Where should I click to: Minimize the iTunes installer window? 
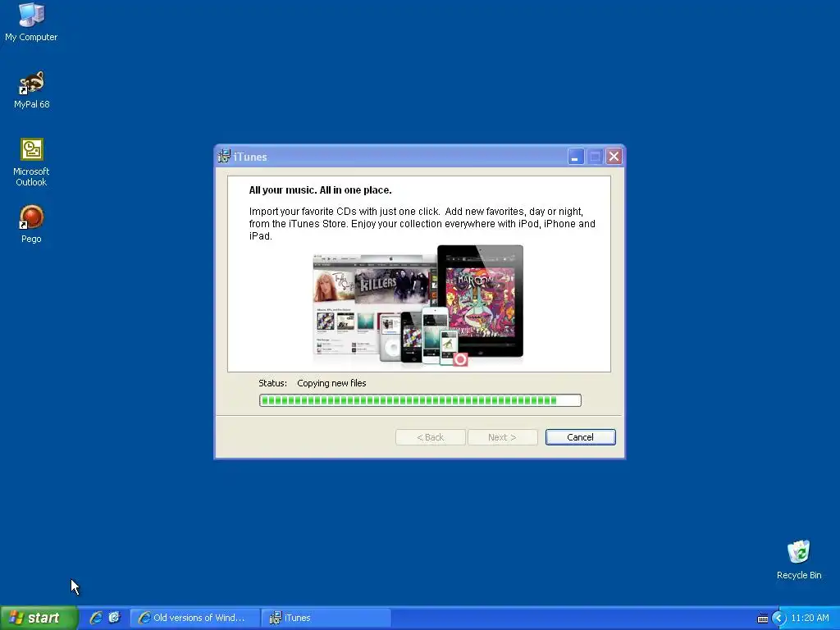click(575, 157)
